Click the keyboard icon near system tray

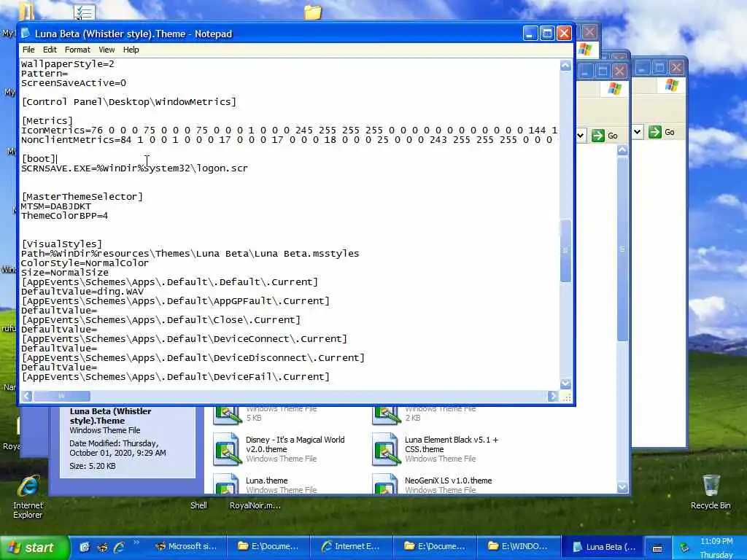point(657,548)
